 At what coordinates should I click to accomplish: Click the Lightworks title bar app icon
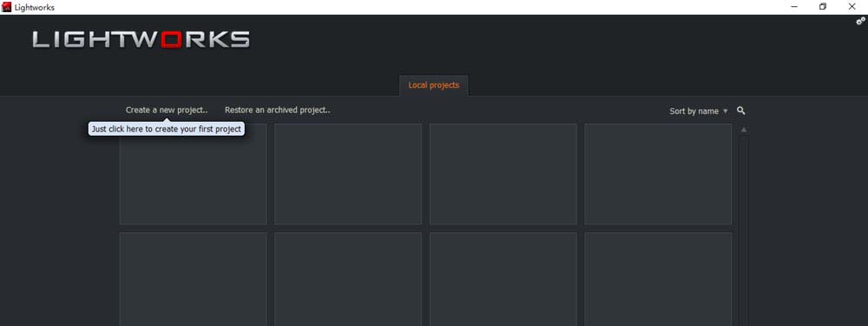[x=7, y=7]
